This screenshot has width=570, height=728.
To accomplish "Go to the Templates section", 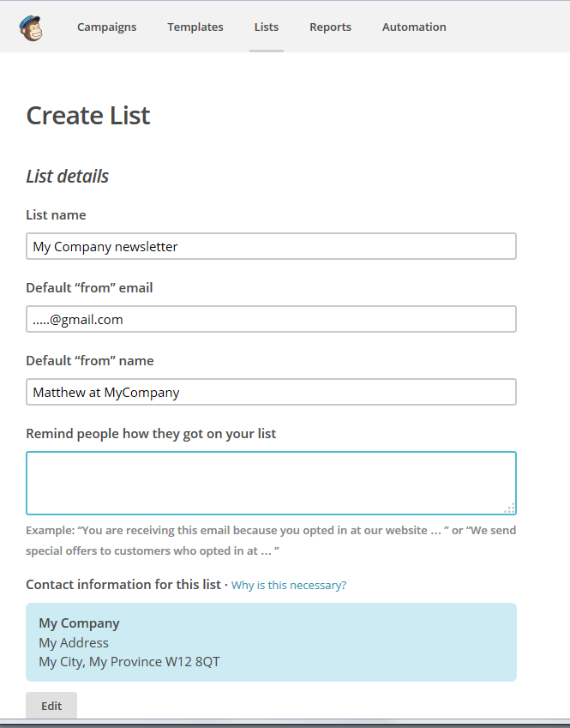I will (195, 27).
